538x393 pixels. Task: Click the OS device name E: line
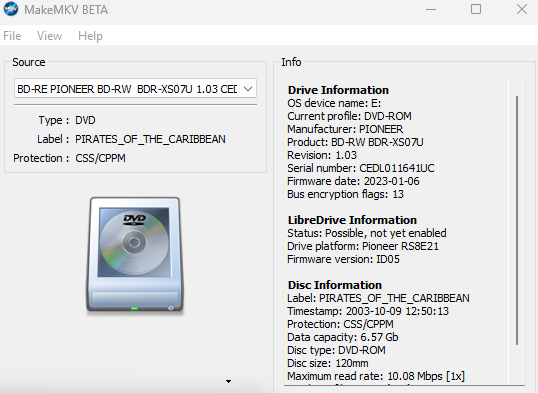click(334, 103)
